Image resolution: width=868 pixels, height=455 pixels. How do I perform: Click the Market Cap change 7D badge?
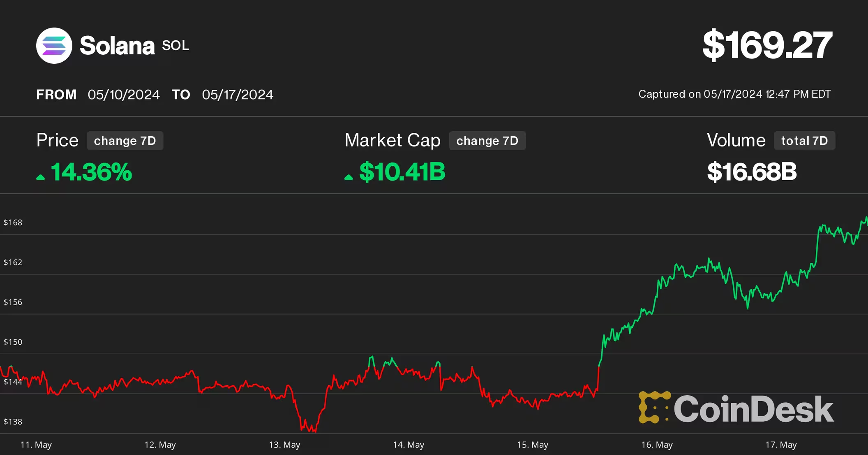pyautogui.click(x=487, y=141)
